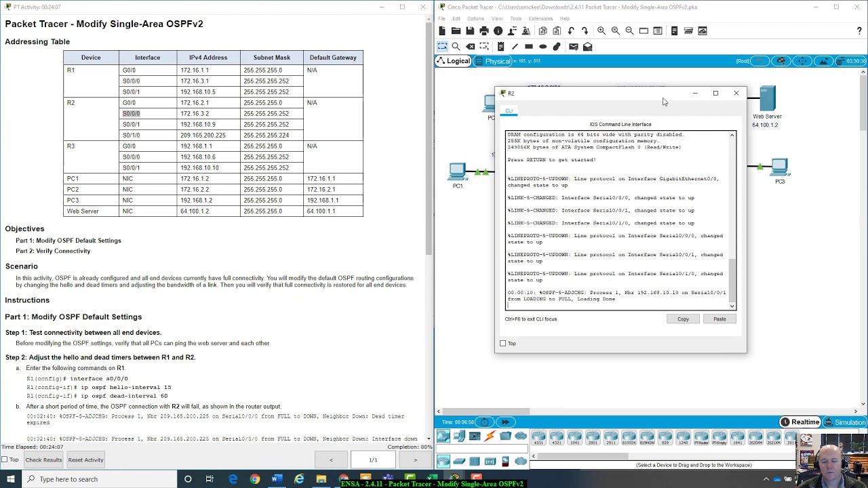
Task: Go to previous instructions page
Action: [x=331, y=460]
